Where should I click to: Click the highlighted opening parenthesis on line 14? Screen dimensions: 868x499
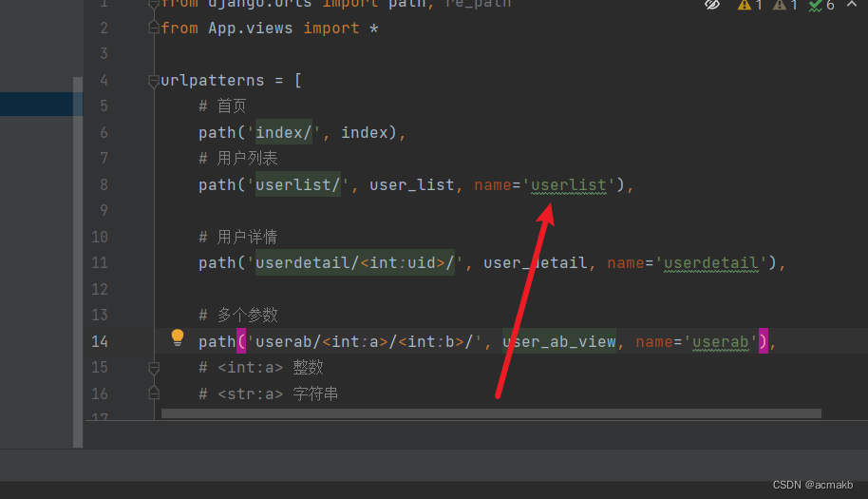(241, 342)
